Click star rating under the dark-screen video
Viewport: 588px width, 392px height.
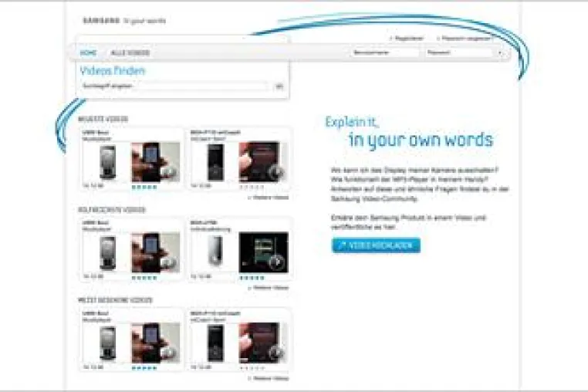coord(252,278)
